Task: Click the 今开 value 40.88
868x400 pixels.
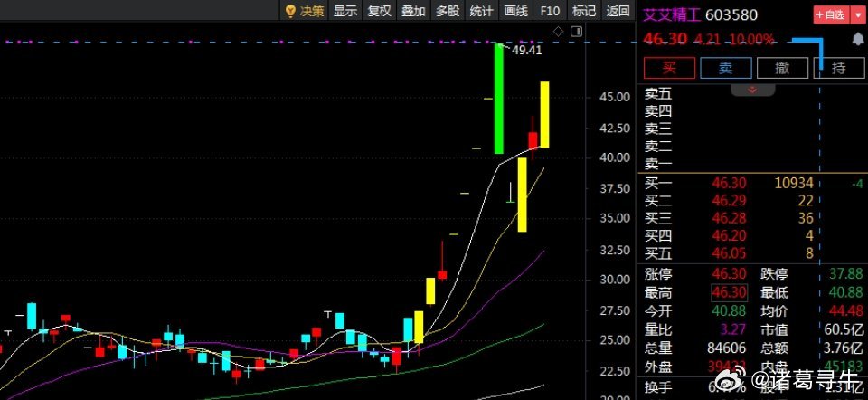Action: tap(729, 310)
